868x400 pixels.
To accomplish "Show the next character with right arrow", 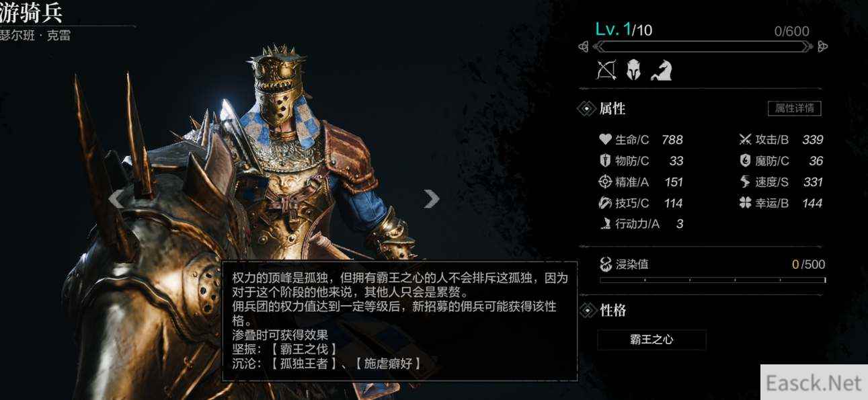I will click(431, 198).
